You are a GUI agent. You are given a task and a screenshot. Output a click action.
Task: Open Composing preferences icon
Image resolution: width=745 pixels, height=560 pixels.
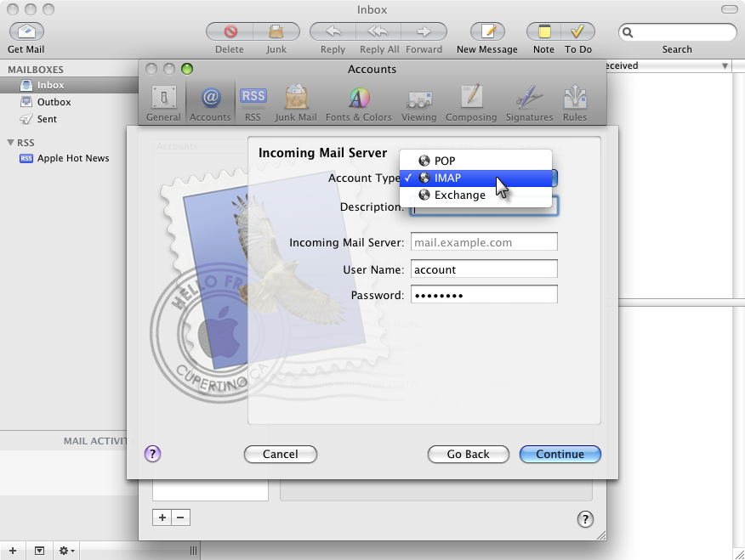(472, 97)
